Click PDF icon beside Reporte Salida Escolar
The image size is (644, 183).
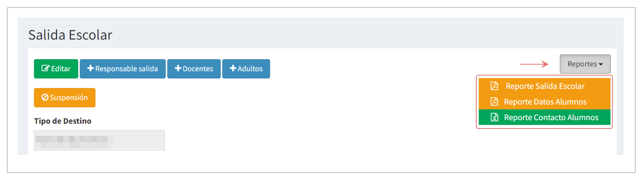pos(494,86)
